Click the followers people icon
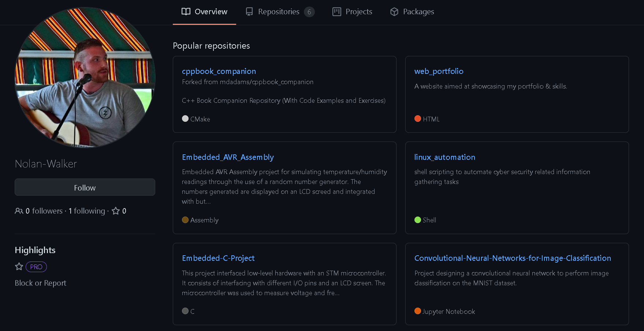The width and height of the screenshot is (644, 331). pos(19,211)
